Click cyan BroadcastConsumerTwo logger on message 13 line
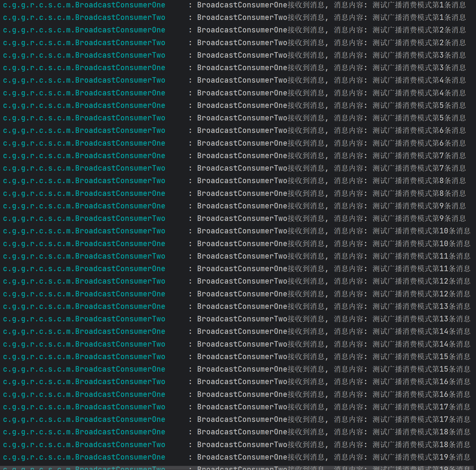This screenshot has width=476, height=470. (84, 319)
